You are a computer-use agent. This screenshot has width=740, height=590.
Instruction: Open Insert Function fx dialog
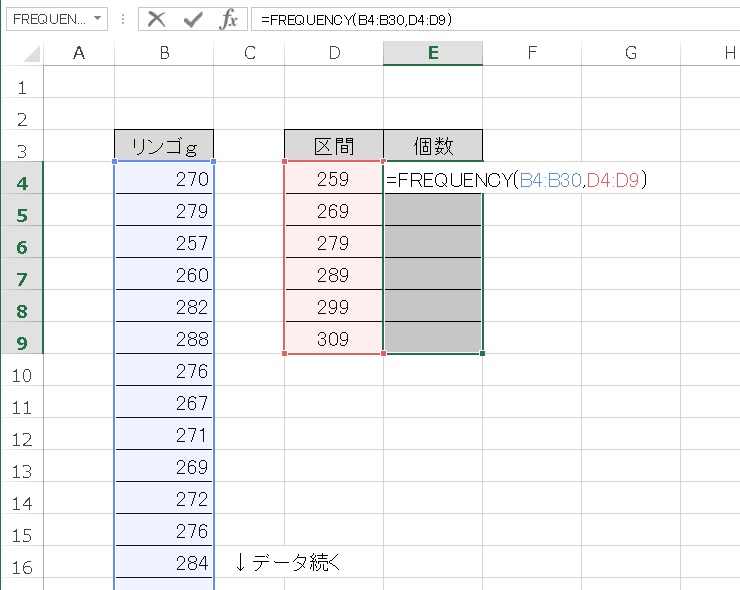pos(229,19)
